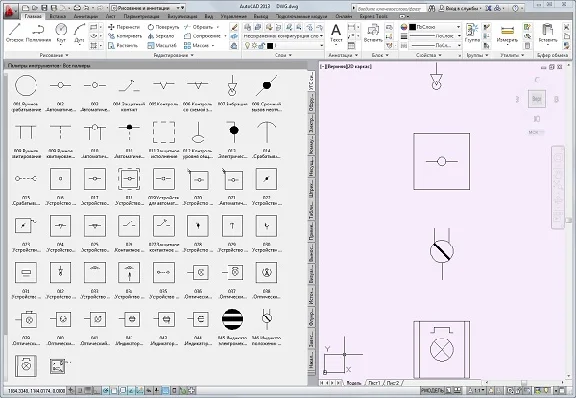Select palette symbol 045 striped black circle

(x=233, y=319)
